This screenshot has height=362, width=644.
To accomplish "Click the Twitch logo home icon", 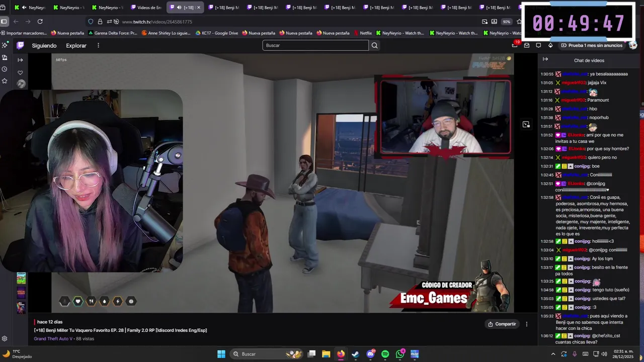I will pos(20,45).
